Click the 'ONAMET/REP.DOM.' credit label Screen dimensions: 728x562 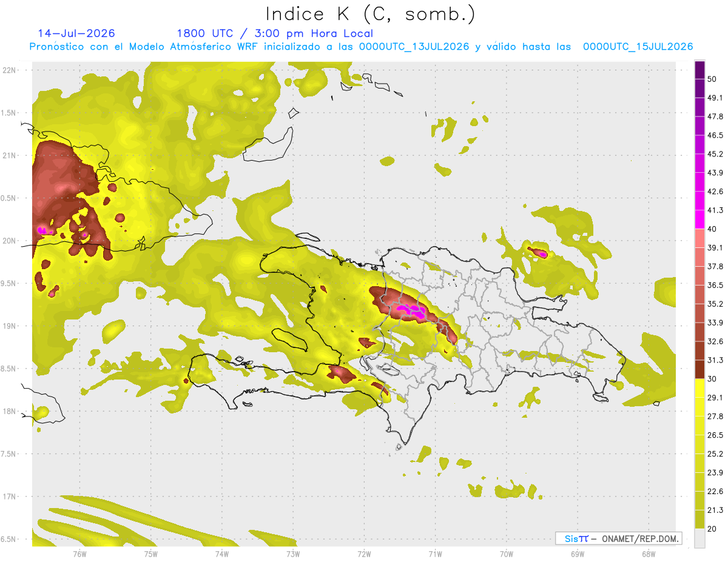[x=641, y=538]
